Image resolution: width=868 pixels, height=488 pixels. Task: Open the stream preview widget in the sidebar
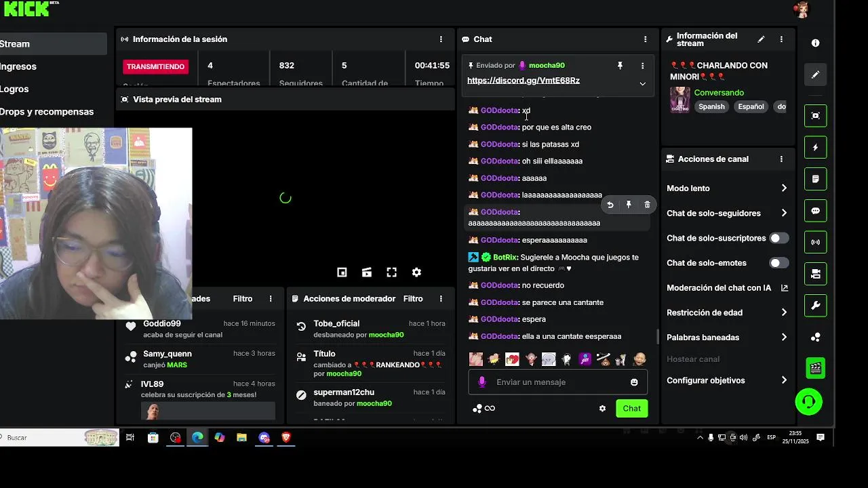coord(815,116)
